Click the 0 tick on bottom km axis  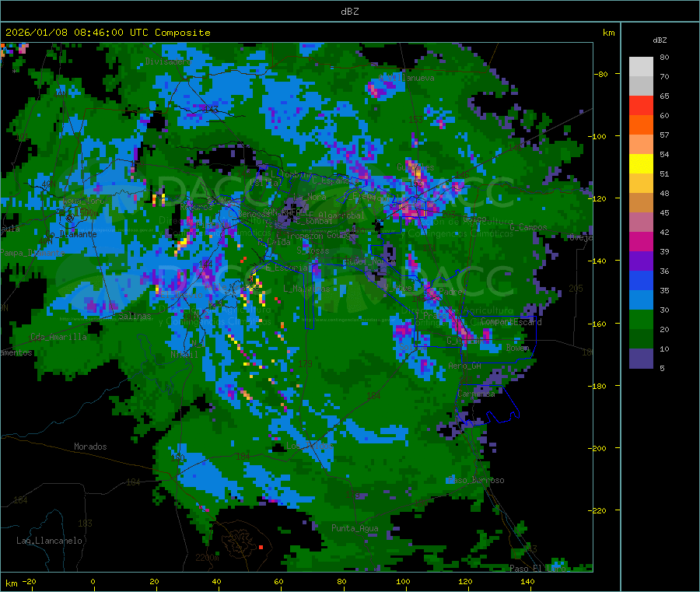(93, 581)
